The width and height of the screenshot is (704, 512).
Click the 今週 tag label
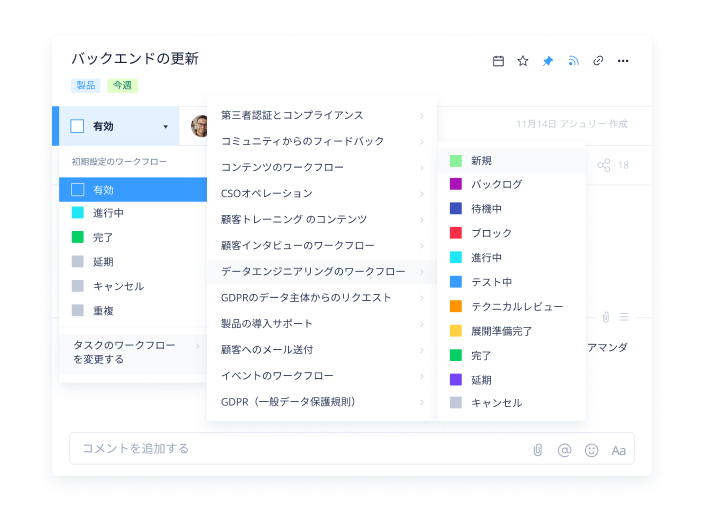123,85
